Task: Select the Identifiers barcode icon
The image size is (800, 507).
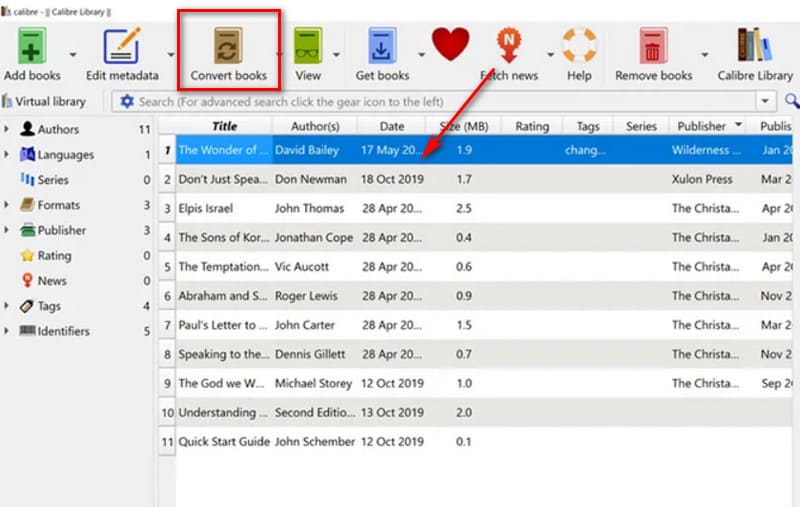Action: coord(28,331)
